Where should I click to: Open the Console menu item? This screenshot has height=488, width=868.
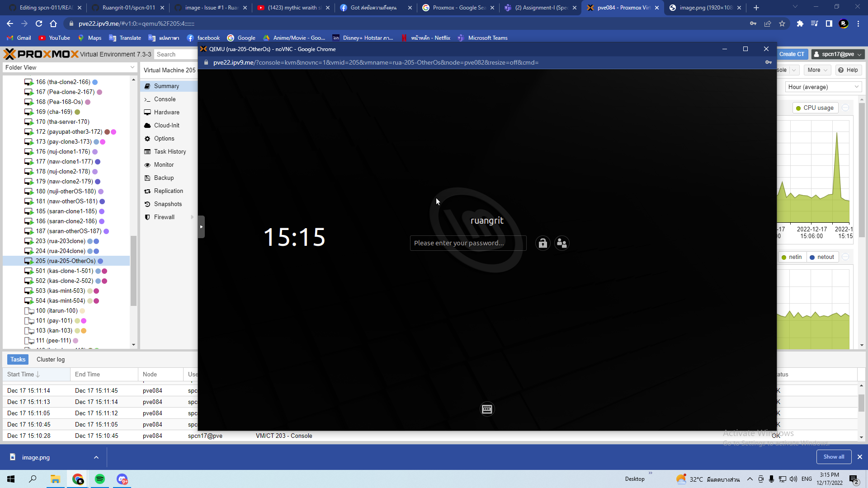[169, 99]
